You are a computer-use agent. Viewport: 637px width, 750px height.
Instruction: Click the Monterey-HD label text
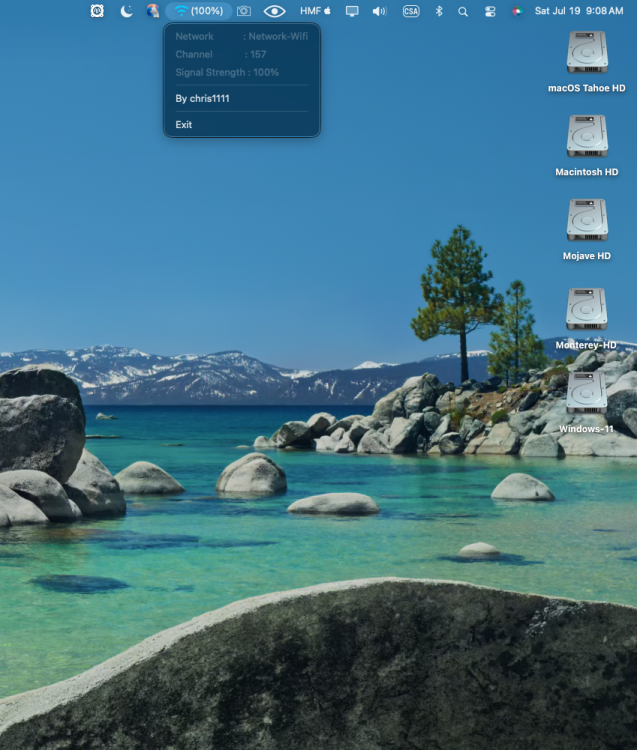tap(586, 345)
